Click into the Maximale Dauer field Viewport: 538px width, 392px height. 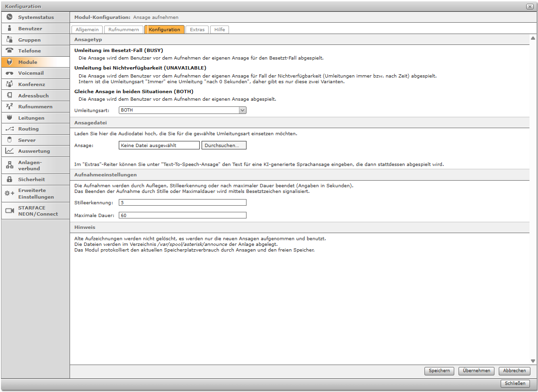(x=183, y=215)
